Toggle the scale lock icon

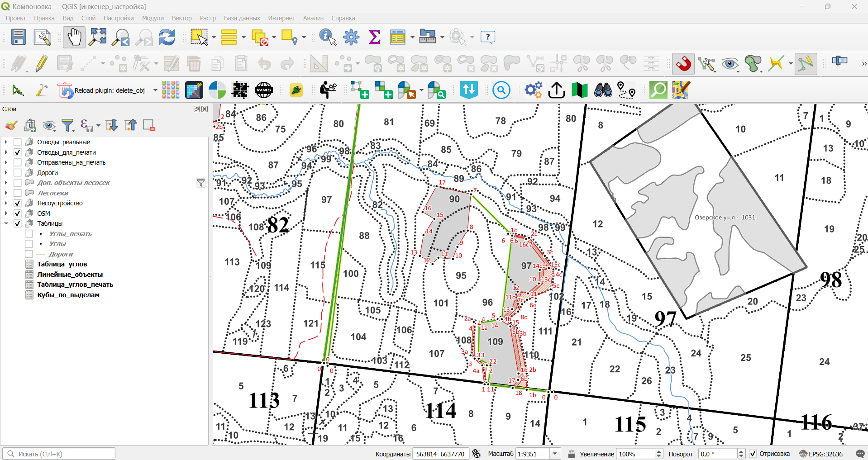click(x=571, y=454)
